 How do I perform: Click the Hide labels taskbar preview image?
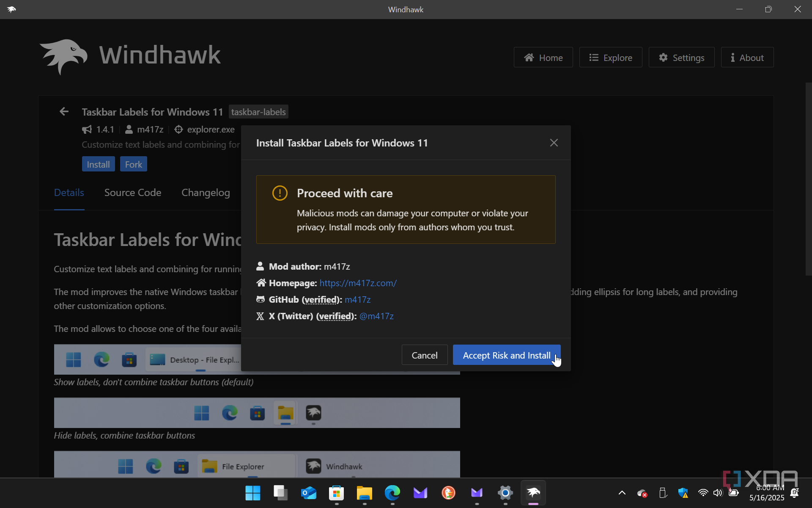point(257,412)
